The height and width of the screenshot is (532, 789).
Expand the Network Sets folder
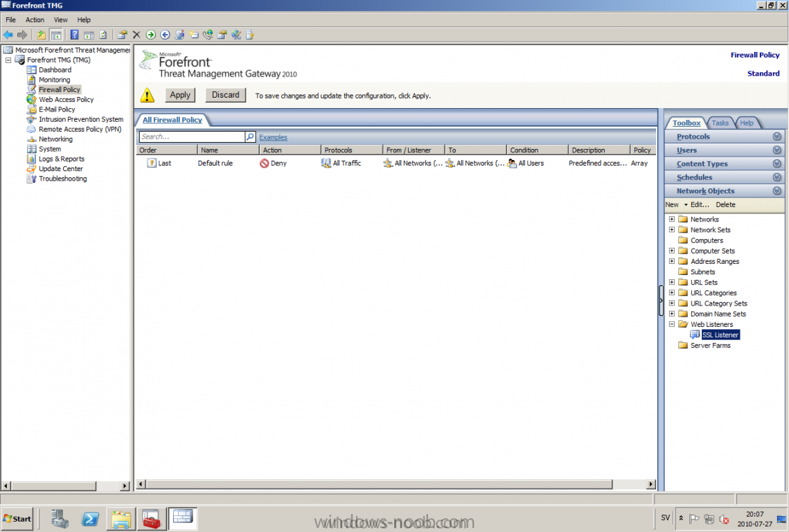672,229
